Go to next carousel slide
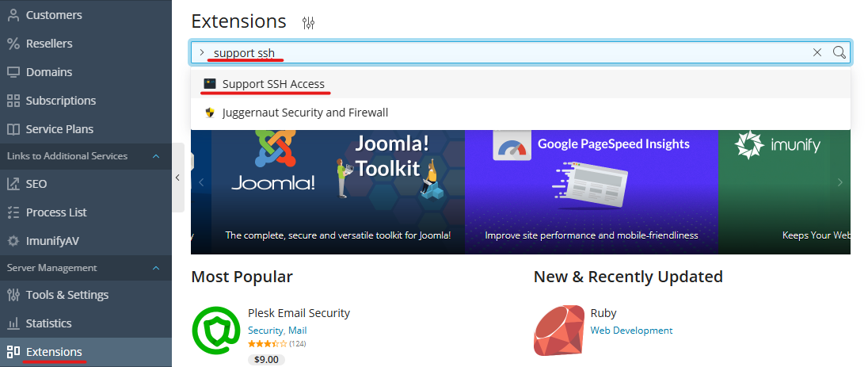 coord(839,182)
